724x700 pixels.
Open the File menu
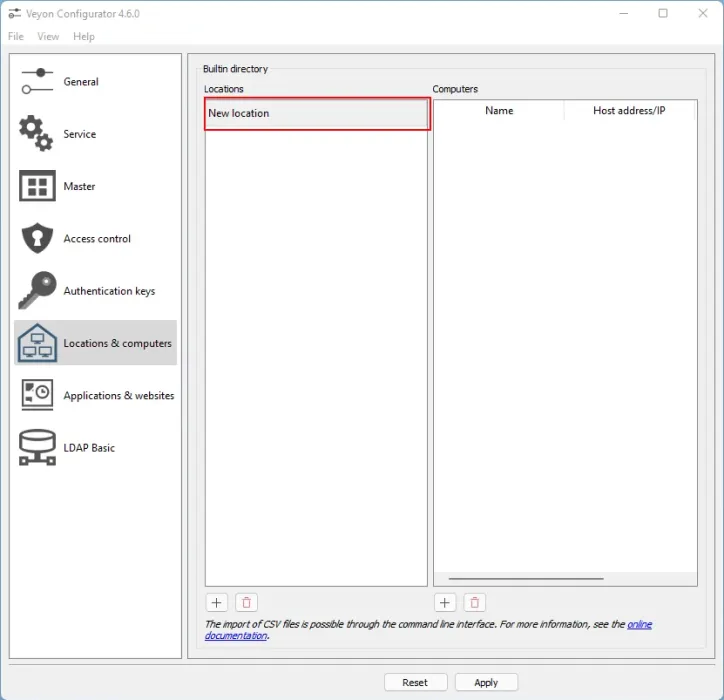tap(16, 36)
